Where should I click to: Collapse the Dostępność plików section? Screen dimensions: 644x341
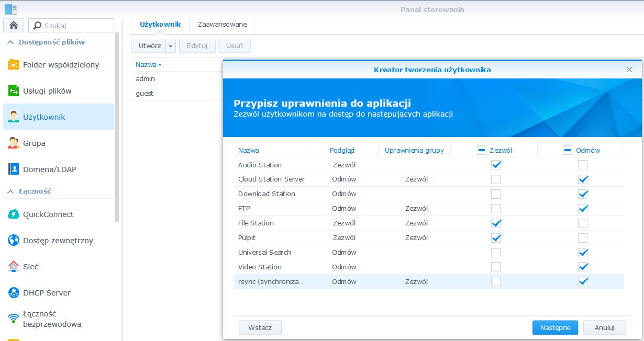[10, 42]
